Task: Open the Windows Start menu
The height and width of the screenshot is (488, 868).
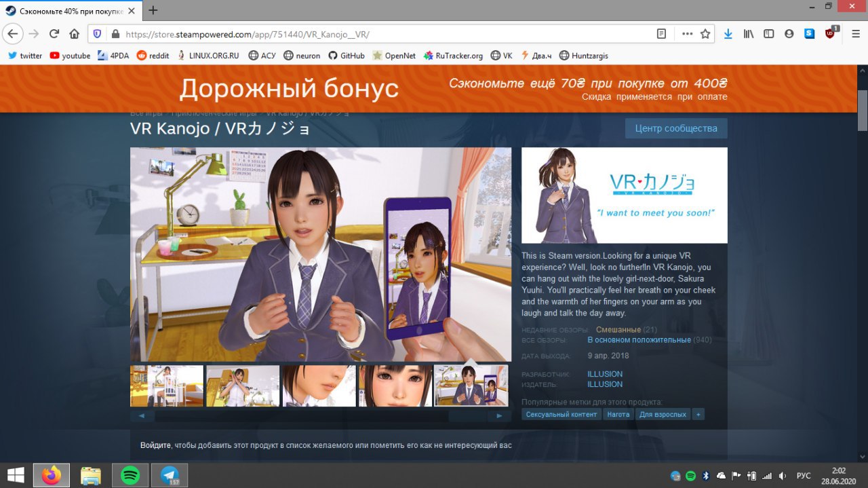Action: point(16,475)
